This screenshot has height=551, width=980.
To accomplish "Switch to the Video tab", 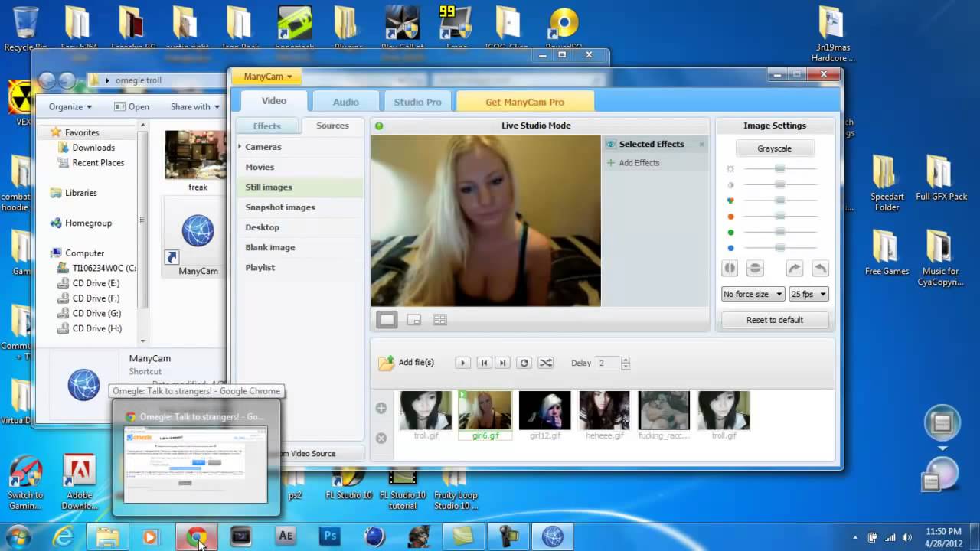I will click(x=274, y=101).
